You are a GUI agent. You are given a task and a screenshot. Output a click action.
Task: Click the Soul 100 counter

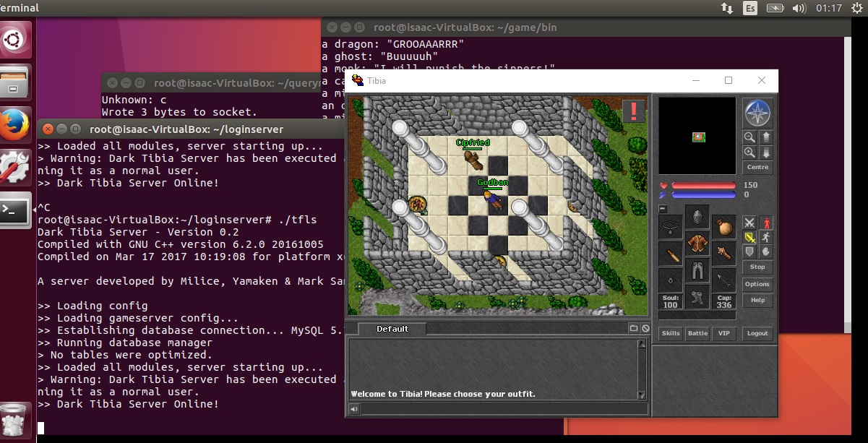[671, 301]
